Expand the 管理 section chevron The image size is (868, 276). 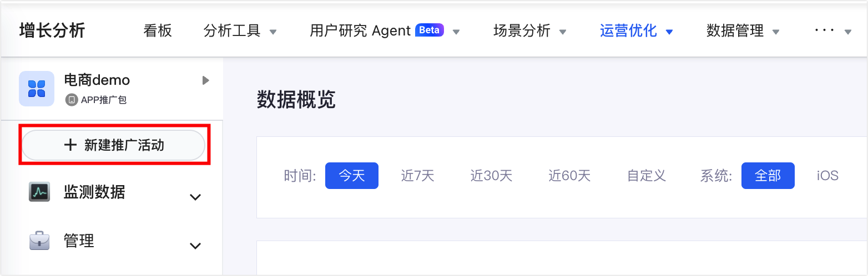(195, 246)
